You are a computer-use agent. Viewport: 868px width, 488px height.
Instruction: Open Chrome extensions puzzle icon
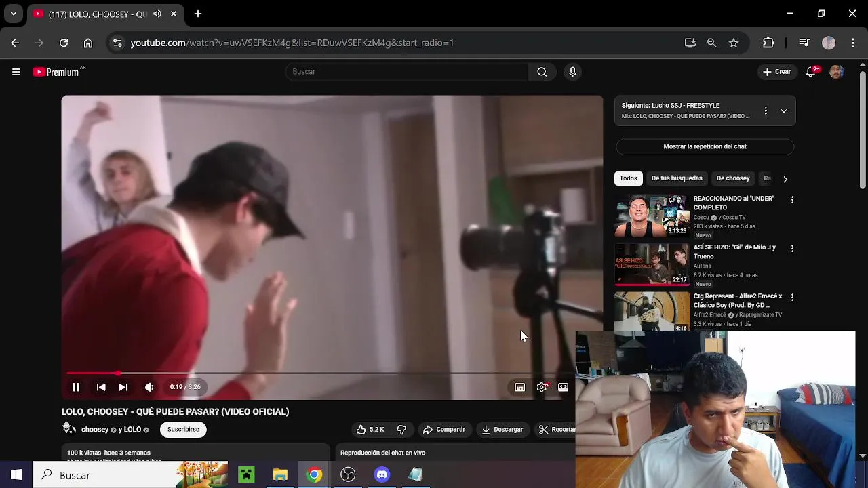pos(768,43)
